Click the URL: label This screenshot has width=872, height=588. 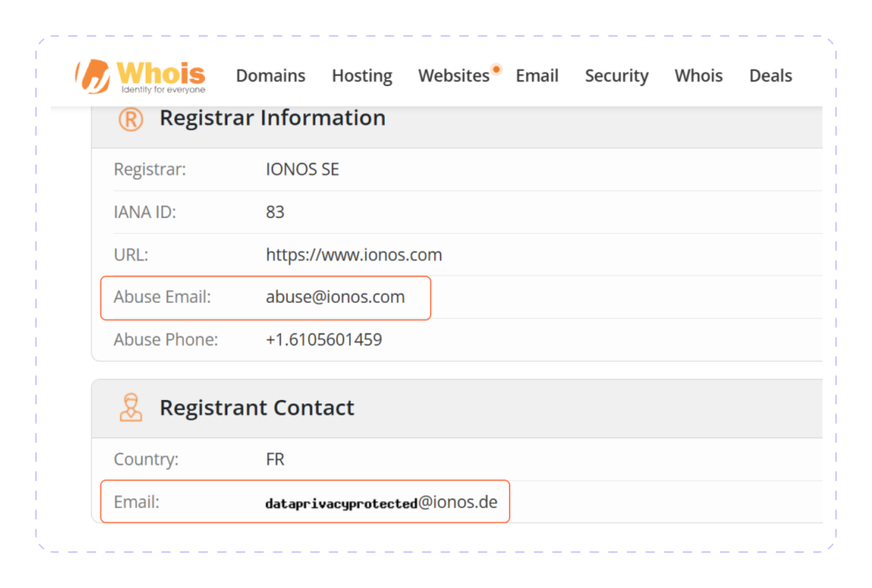click(x=130, y=254)
